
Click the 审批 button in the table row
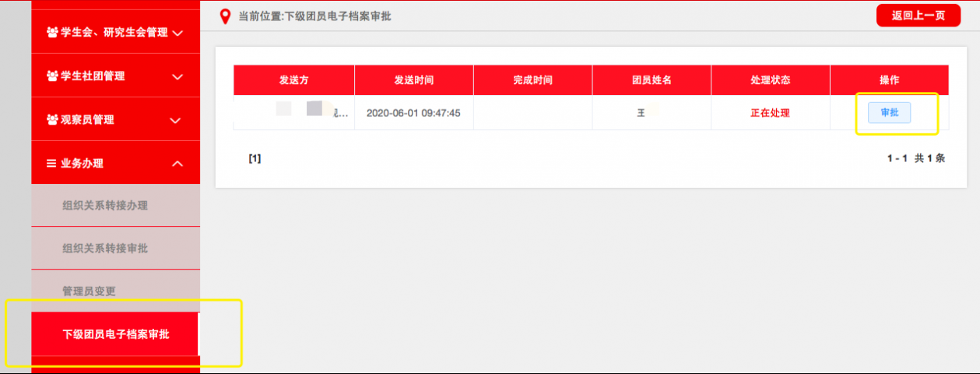tap(889, 113)
